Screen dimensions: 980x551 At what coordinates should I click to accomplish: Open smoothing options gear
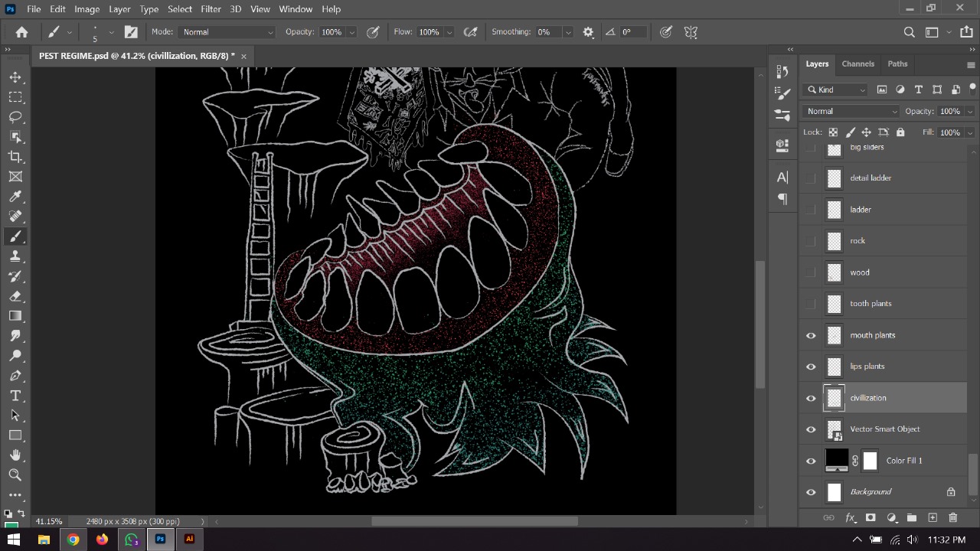(588, 32)
